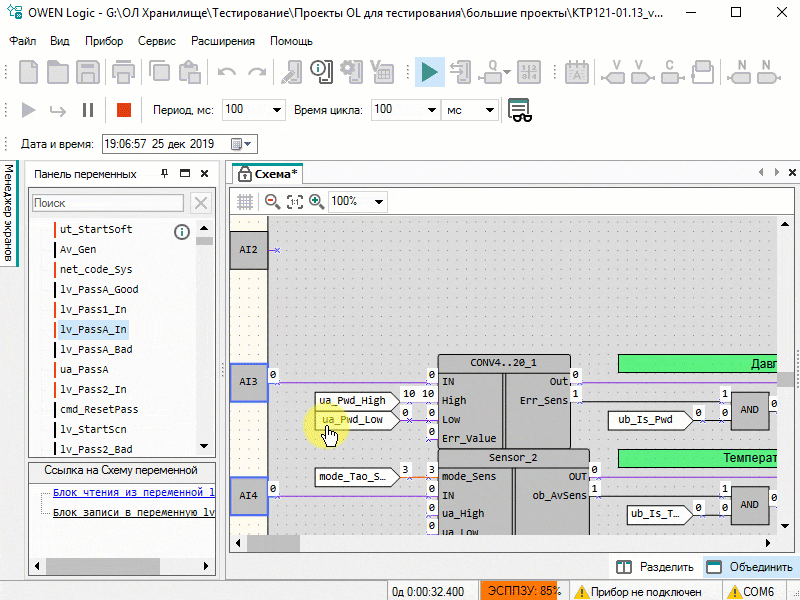Image resolution: width=800 pixels, height=600 pixels.
Task: Open the Период, мс dropdown
Action: (277, 110)
